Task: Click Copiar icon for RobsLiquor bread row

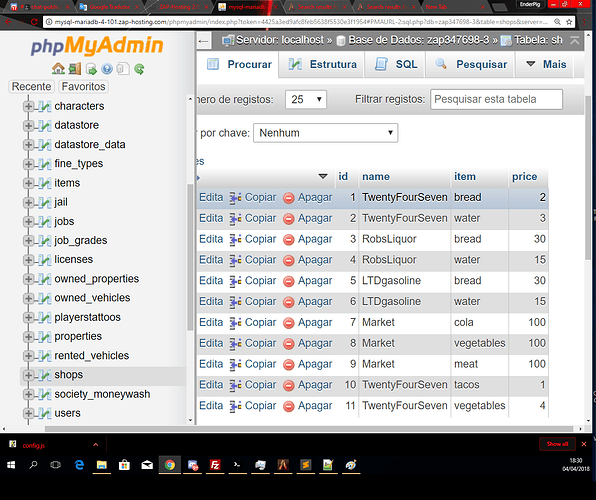Action: (235, 239)
